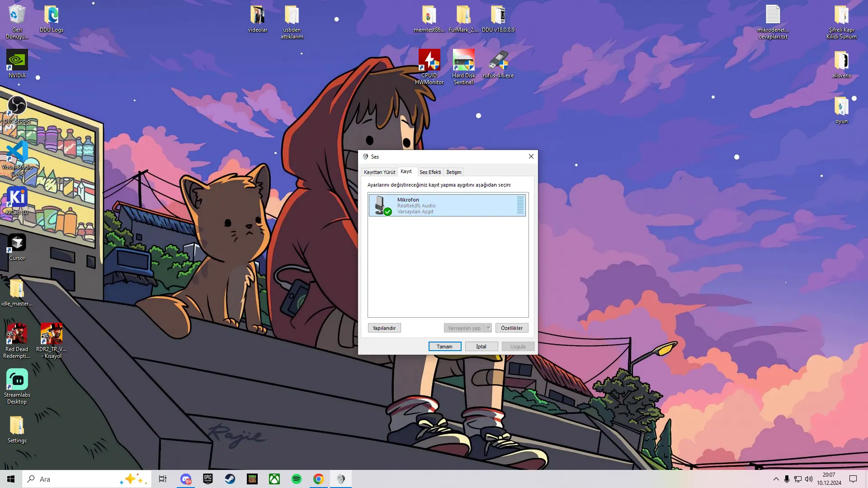
Task: Click the Mikrofon level meter
Action: [x=520, y=205]
